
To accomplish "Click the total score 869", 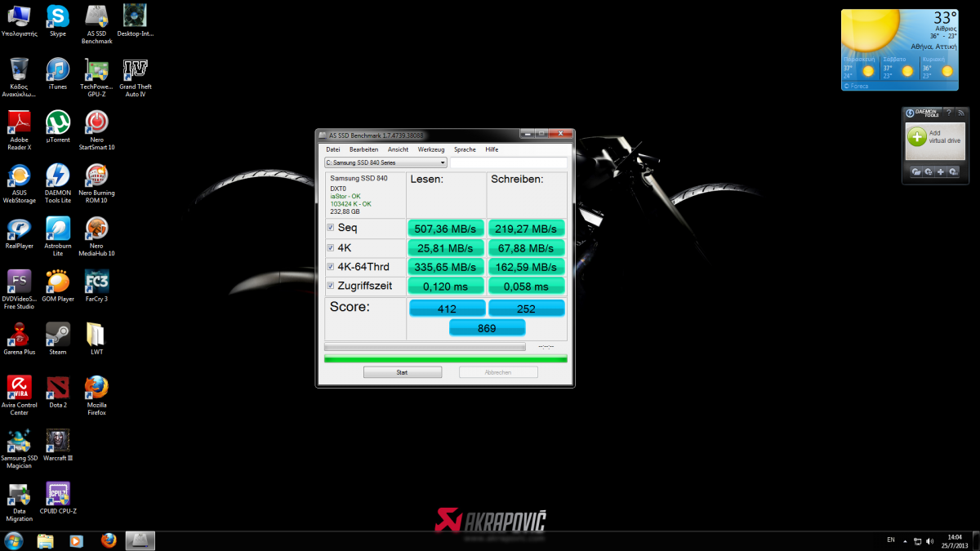I will [487, 327].
